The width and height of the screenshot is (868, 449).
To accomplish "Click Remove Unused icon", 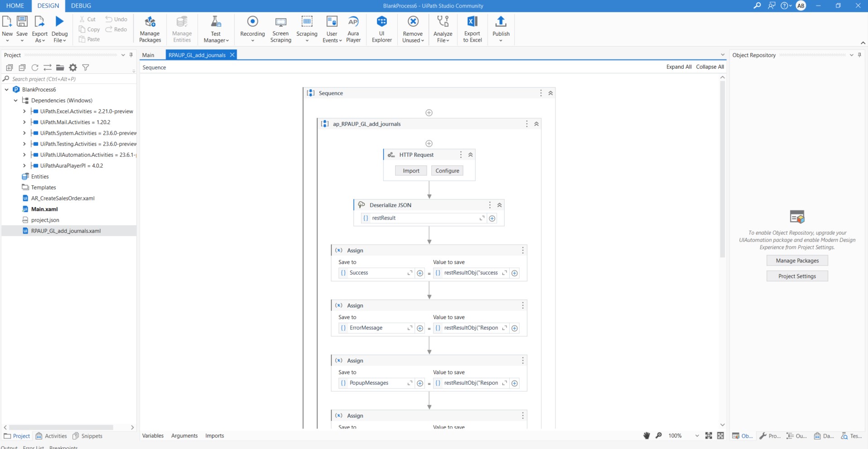I will pyautogui.click(x=413, y=22).
